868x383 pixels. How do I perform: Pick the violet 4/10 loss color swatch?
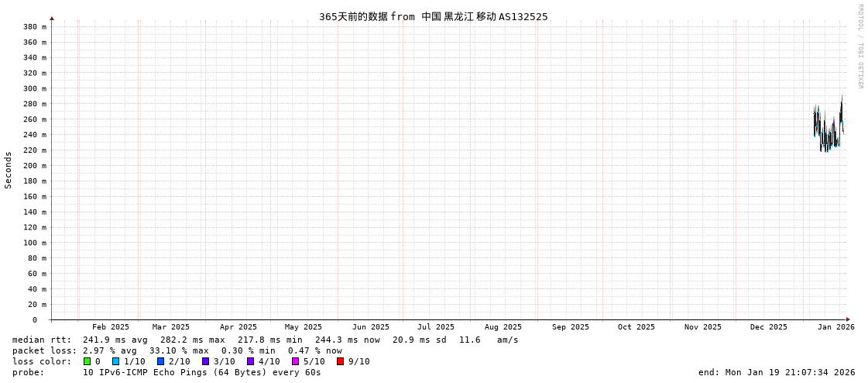point(250,361)
